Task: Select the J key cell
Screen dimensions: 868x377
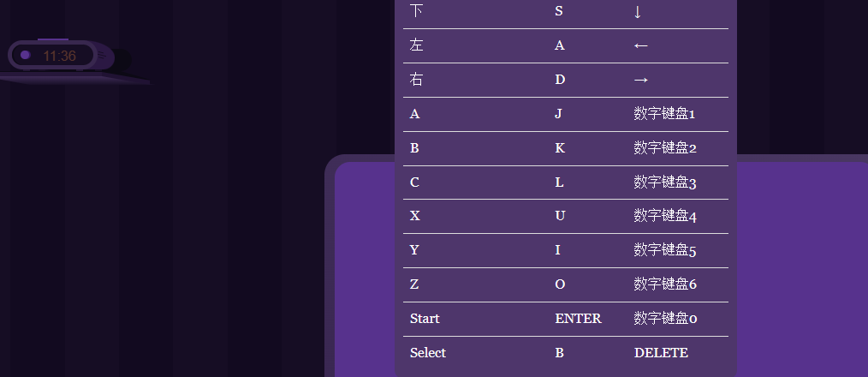Action: point(559,114)
